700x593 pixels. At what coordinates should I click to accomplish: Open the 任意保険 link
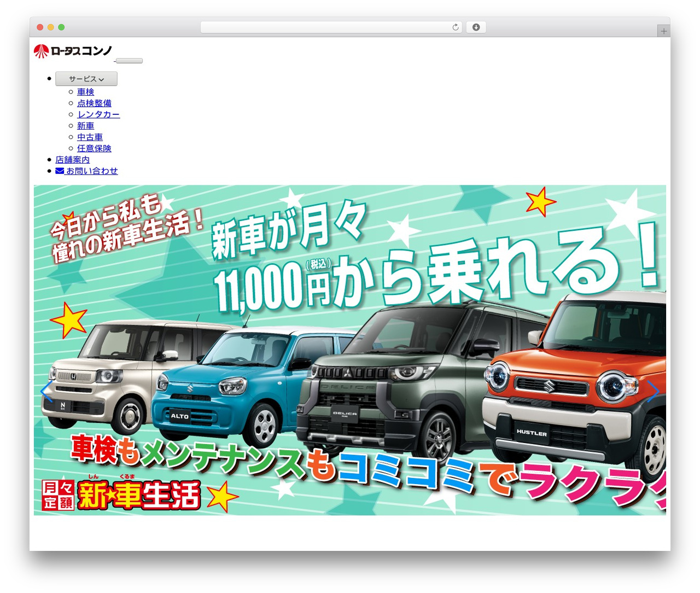[x=94, y=148]
